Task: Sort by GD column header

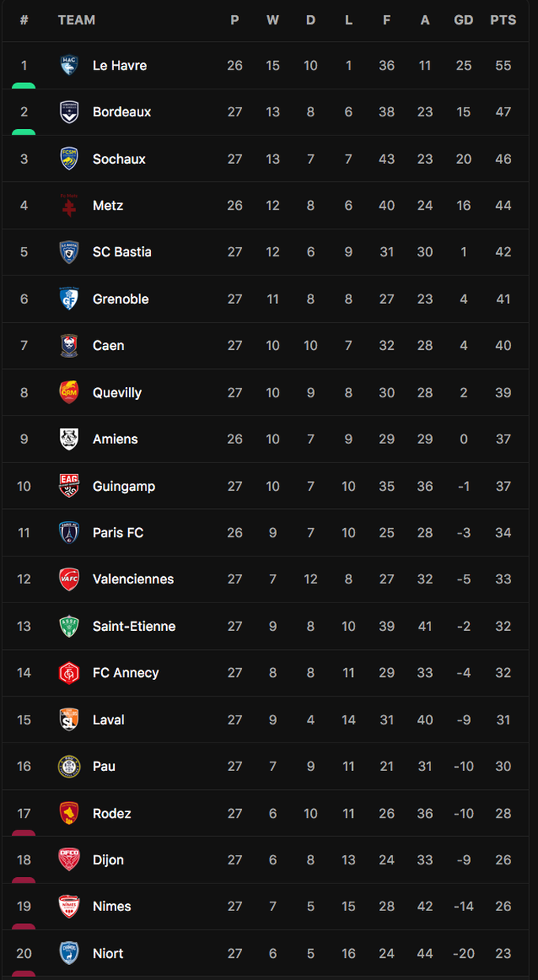Action: pos(464,20)
